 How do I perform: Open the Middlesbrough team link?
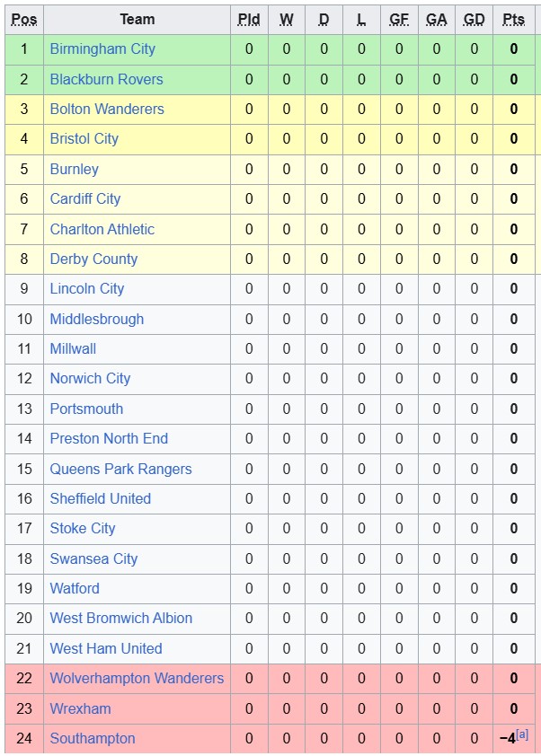click(96, 319)
